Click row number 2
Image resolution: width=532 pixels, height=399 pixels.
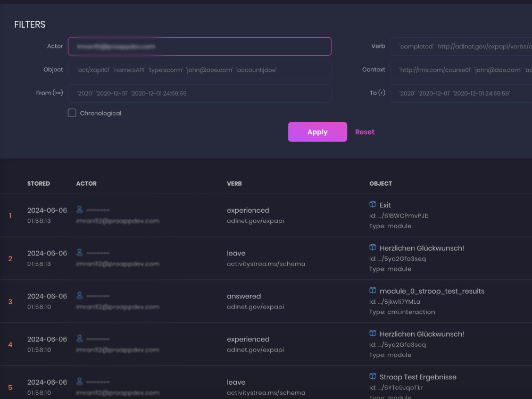point(10,259)
